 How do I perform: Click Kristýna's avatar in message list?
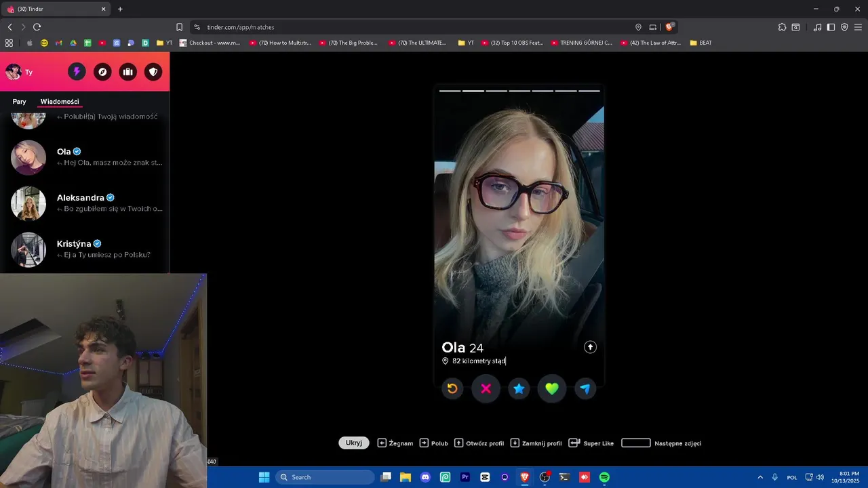(x=28, y=249)
